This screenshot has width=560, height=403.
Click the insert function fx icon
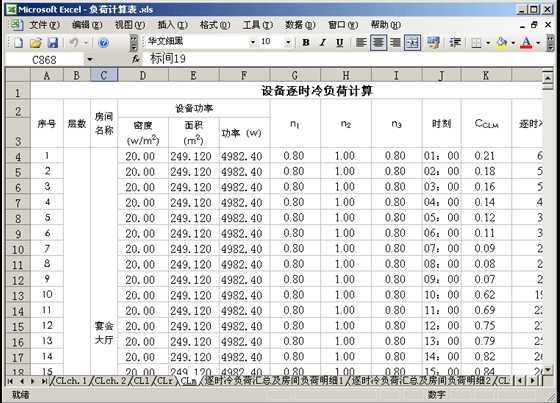pos(135,59)
